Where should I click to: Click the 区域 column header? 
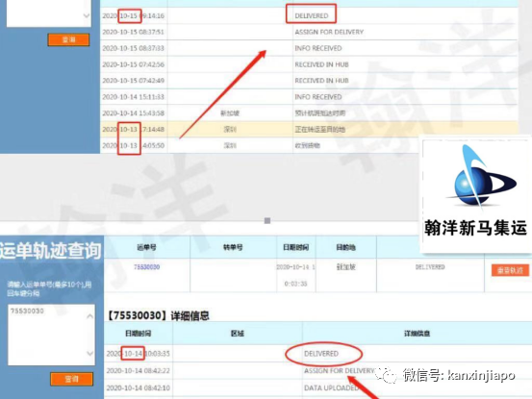(x=238, y=334)
